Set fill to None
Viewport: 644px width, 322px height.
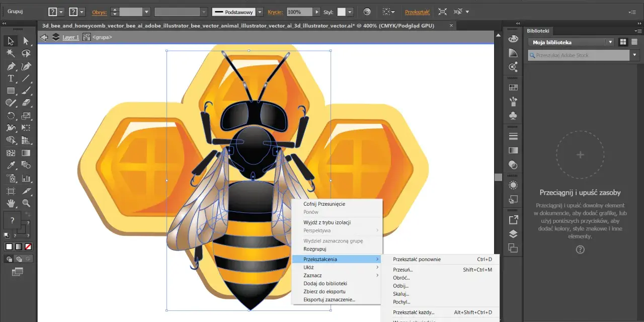click(x=28, y=247)
